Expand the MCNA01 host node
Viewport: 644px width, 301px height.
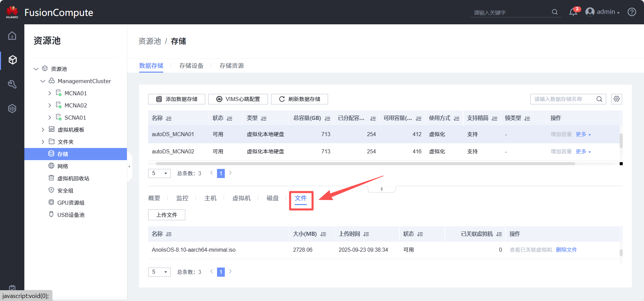click(x=50, y=93)
